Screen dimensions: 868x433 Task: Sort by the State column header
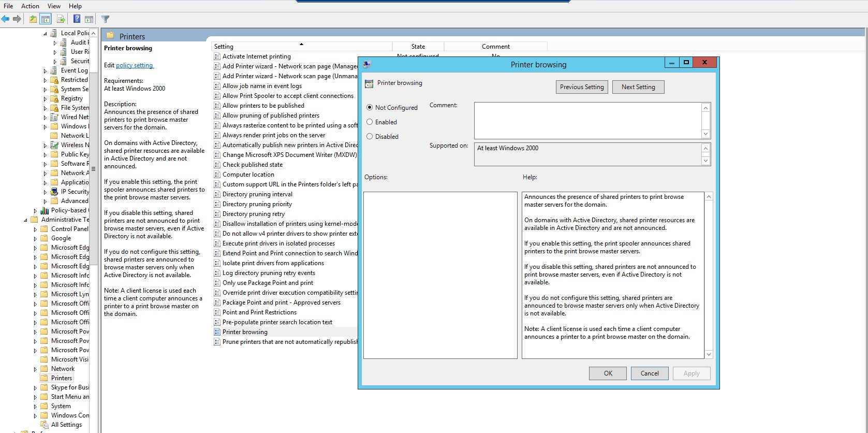point(418,47)
